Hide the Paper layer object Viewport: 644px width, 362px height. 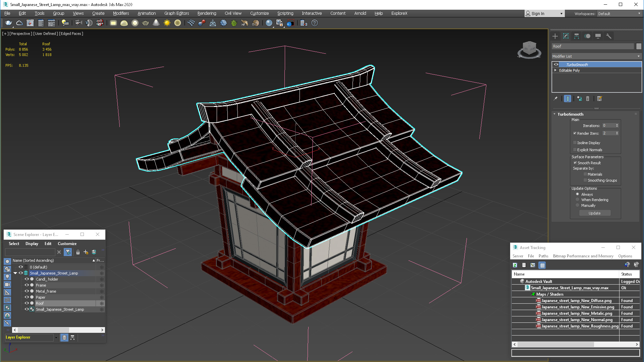27,297
